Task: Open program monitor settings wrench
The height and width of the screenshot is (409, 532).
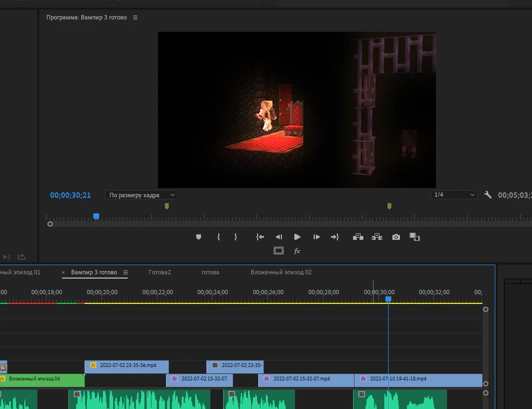Action: click(x=488, y=195)
